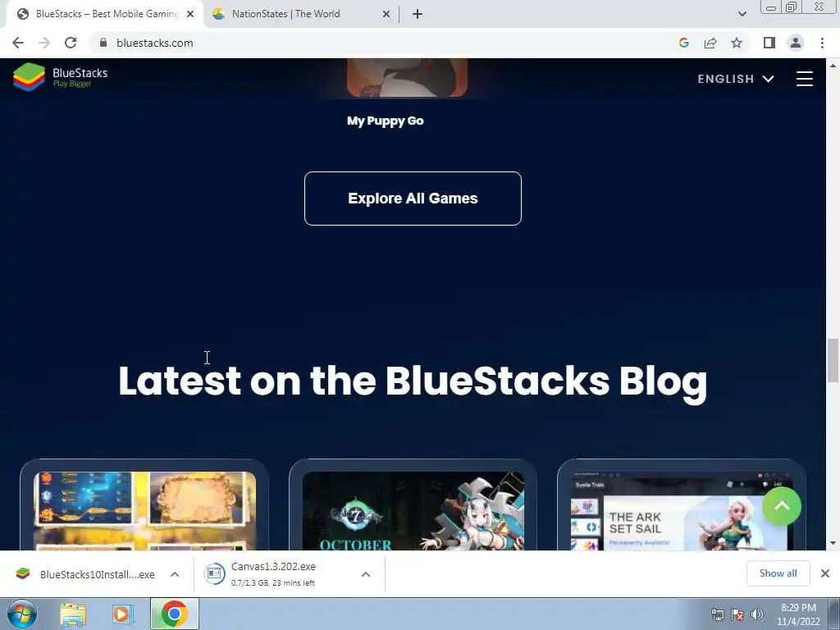Open a new browser tab
Image resolution: width=840 pixels, height=630 pixels.
(x=418, y=14)
